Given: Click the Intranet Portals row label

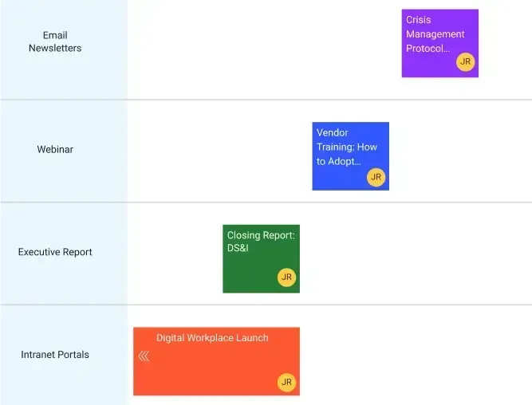Looking at the screenshot, I should pos(55,355).
